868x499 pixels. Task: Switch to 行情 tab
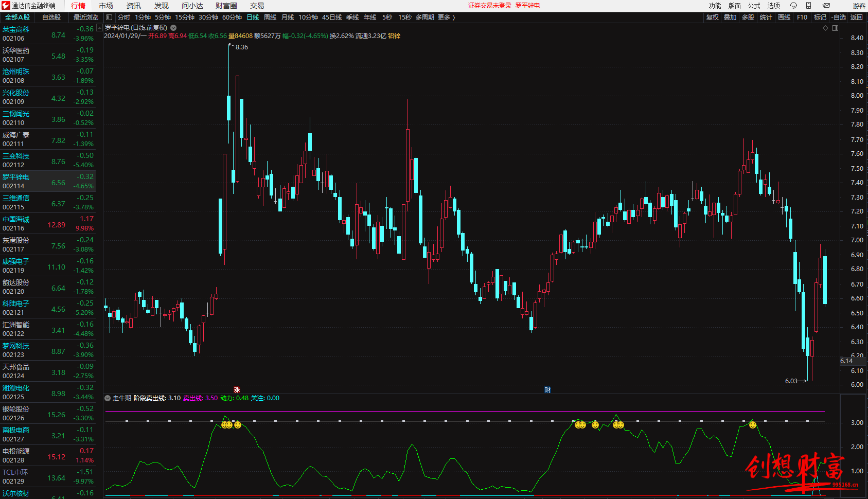tap(78, 6)
